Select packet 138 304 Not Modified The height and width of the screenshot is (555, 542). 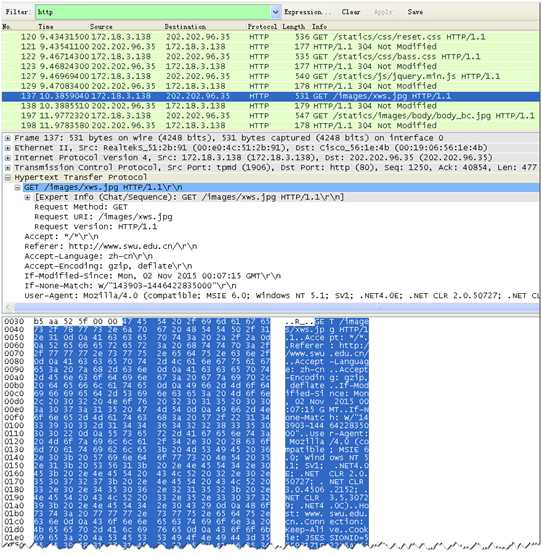pyautogui.click(x=271, y=106)
